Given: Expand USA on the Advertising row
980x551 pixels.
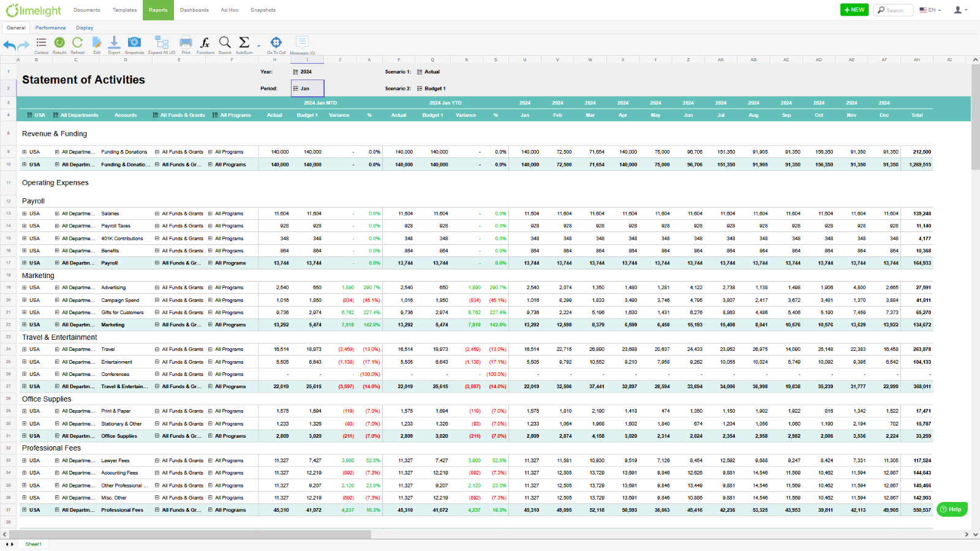Looking at the screenshot, I should coord(24,287).
